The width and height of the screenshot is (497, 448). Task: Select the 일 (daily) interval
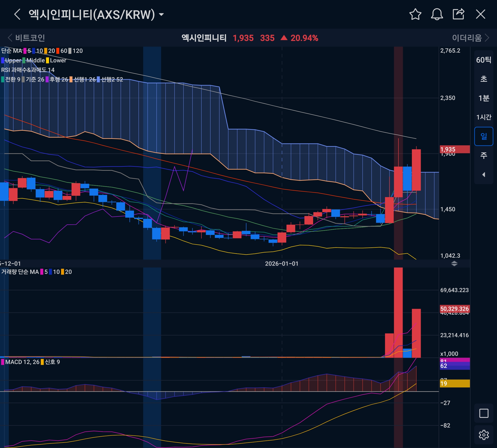point(484,136)
